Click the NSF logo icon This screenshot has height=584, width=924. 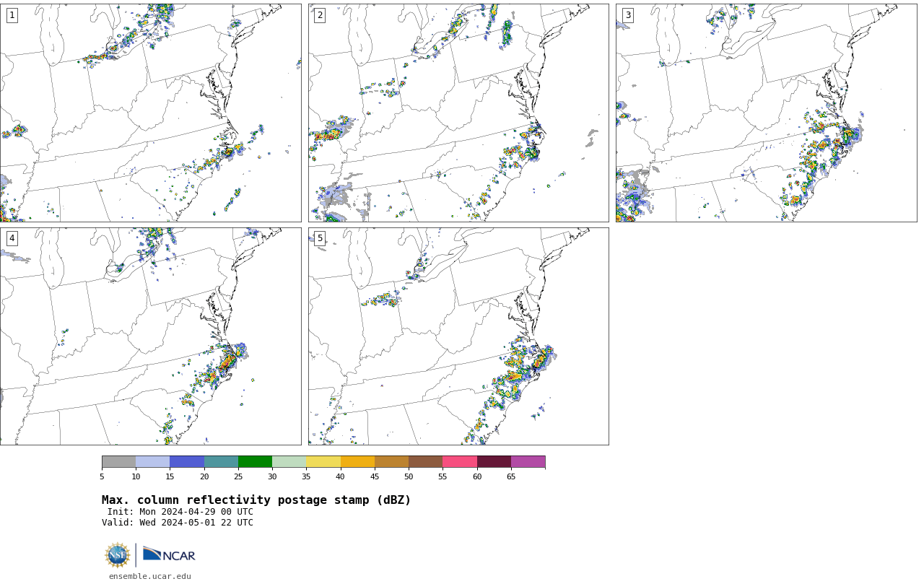pyautogui.click(x=118, y=555)
